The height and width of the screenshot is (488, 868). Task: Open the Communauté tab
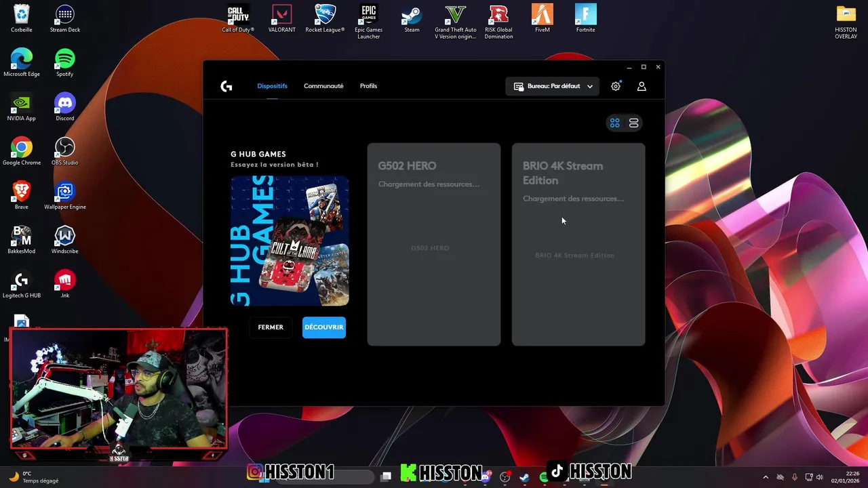(x=323, y=86)
